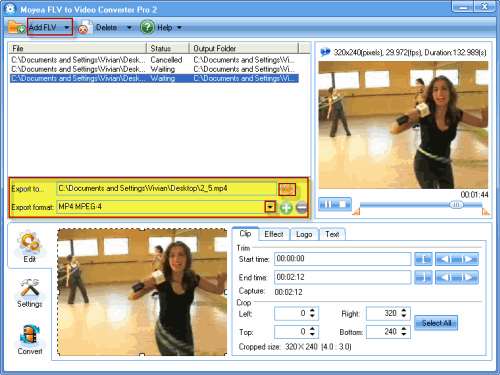The width and height of the screenshot is (500, 375).
Task: Close the Moyea converter window
Action: (x=485, y=7)
